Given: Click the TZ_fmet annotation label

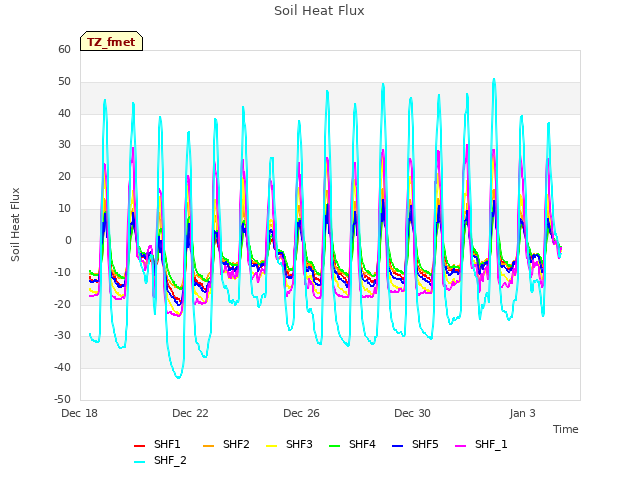Looking at the screenshot, I should [111, 42].
